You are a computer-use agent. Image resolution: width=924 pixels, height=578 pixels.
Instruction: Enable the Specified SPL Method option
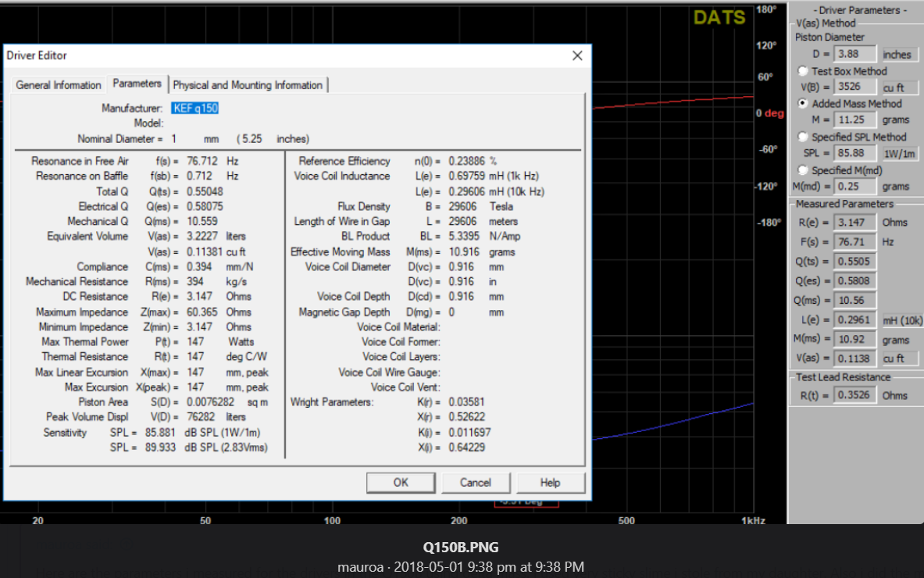coord(803,137)
